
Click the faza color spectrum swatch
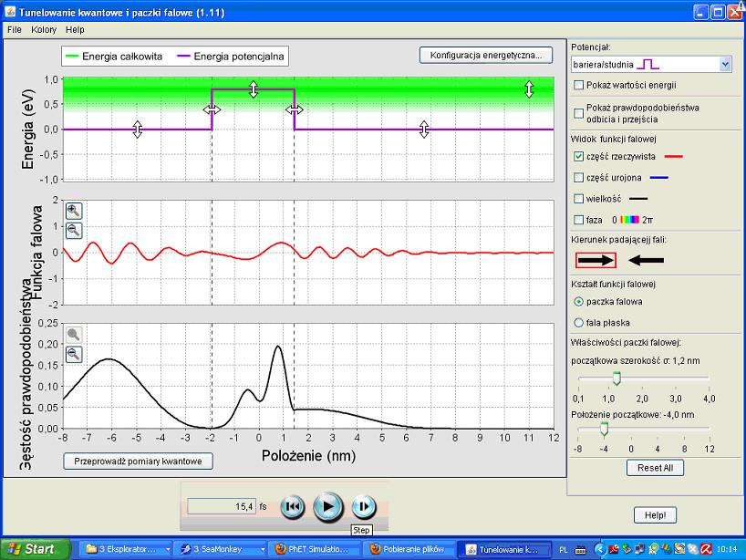coord(630,220)
